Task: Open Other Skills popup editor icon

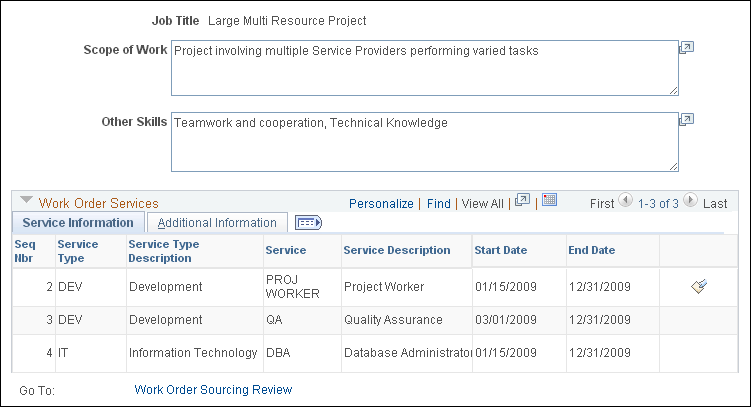Action: click(x=687, y=119)
